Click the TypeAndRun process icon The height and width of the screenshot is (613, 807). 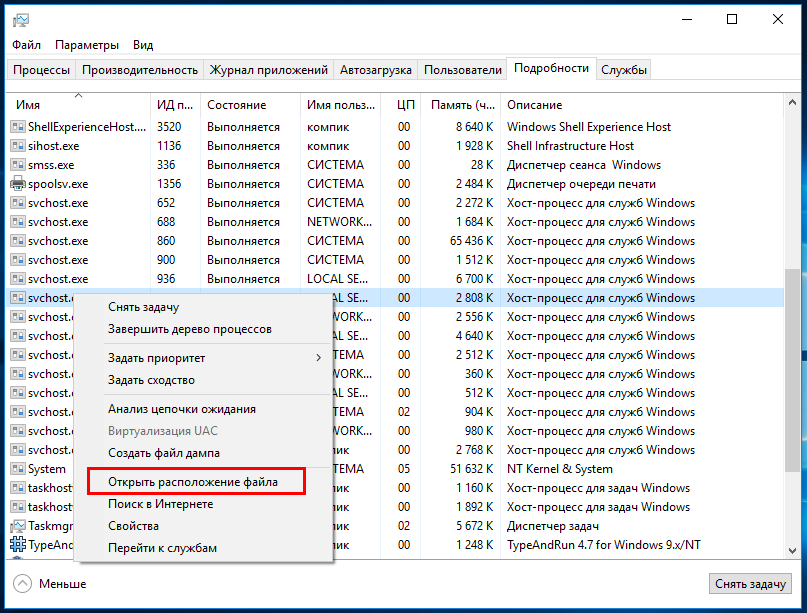(x=18, y=545)
